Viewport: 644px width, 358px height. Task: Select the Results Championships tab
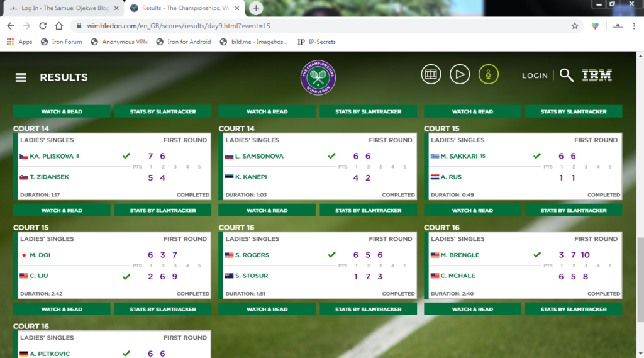[x=185, y=8]
